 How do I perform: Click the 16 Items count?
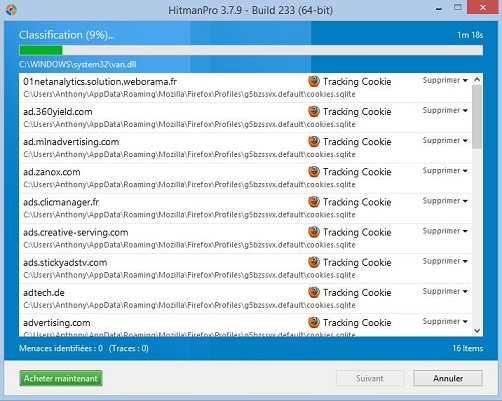coord(468,348)
